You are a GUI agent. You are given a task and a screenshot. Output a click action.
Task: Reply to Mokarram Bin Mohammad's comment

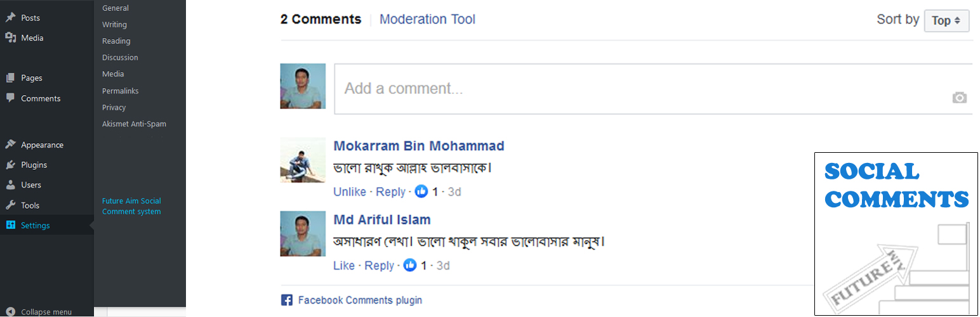(390, 191)
